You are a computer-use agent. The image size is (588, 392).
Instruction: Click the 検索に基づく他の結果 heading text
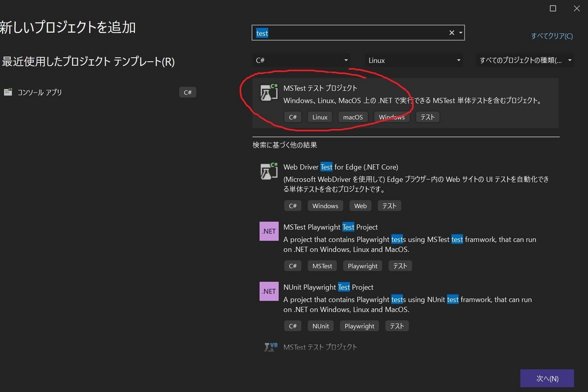point(285,145)
